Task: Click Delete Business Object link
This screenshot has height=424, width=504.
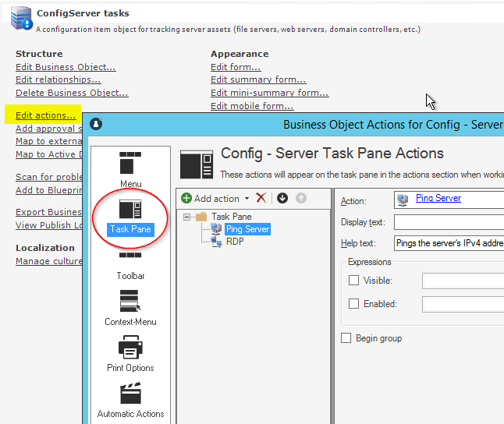Action: (72, 93)
